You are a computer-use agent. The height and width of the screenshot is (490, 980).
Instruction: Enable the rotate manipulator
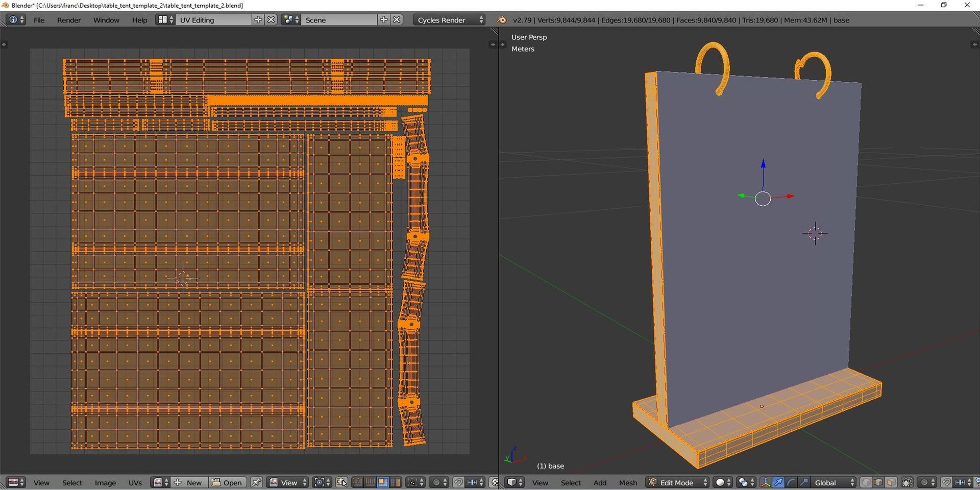(x=791, y=482)
